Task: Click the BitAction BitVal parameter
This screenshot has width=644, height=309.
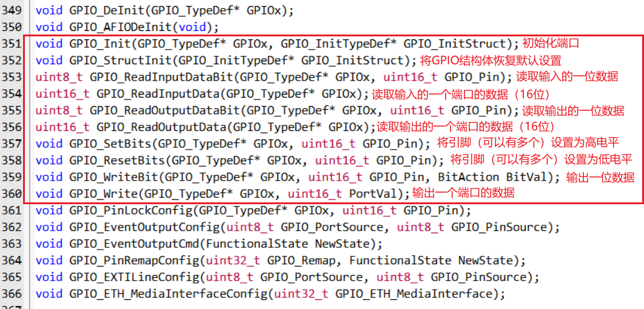Action: point(493,178)
